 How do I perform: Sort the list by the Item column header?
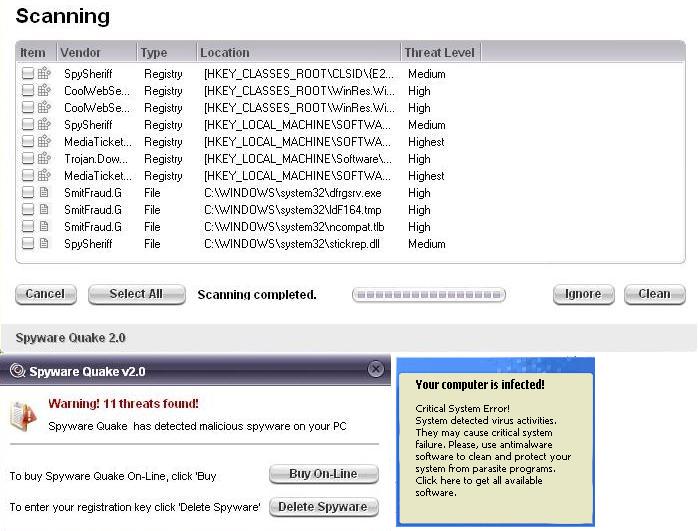click(36, 52)
